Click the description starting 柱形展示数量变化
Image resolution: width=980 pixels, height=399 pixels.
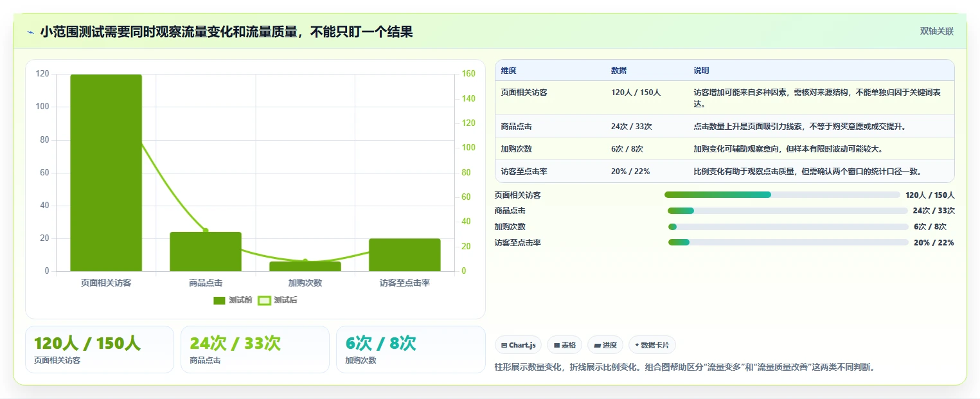point(684,368)
